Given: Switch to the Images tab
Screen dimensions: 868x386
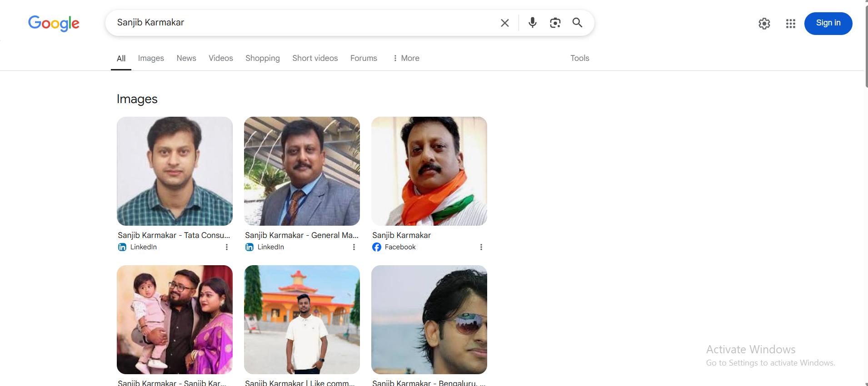Looking at the screenshot, I should [x=151, y=58].
